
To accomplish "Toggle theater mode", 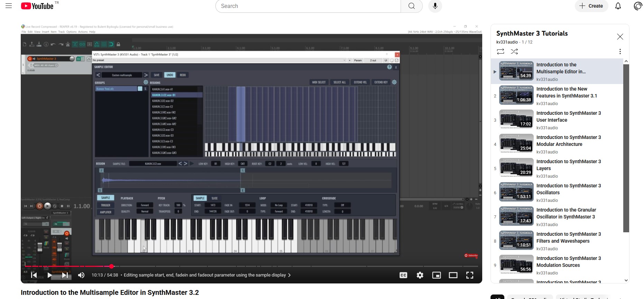I will (x=453, y=275).
